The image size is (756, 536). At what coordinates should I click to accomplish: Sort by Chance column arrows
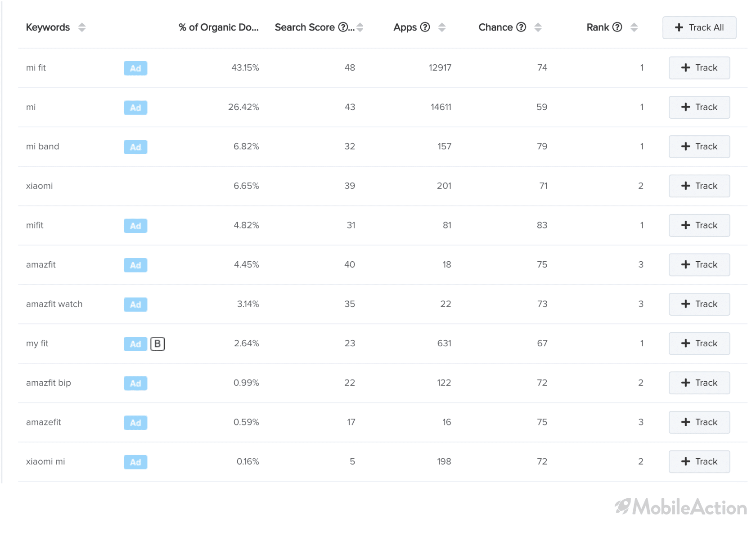click(538, 27)
